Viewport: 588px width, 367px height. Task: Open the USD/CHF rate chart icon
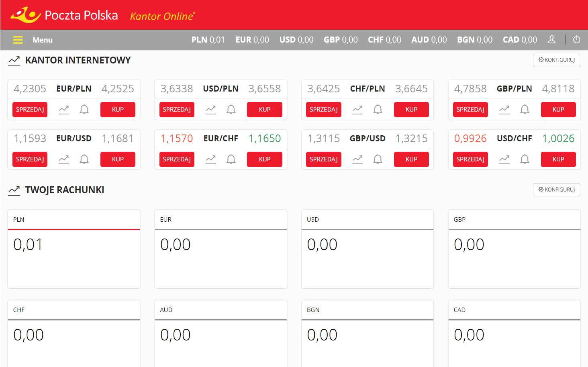point(504,159)
